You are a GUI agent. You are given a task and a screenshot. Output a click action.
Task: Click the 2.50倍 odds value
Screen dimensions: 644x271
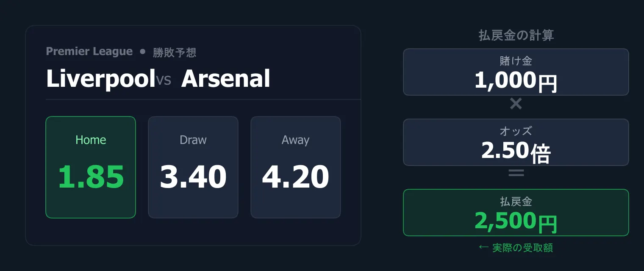point(516,151)
